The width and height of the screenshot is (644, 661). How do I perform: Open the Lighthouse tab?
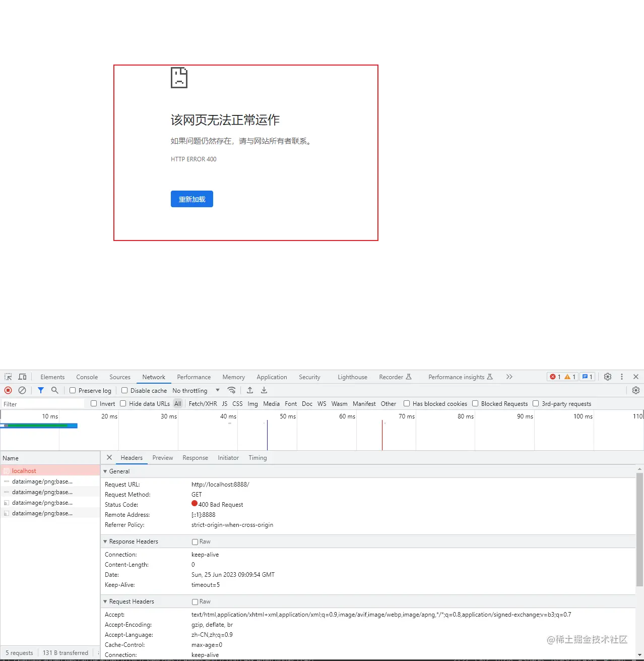(x=352, y=377)
